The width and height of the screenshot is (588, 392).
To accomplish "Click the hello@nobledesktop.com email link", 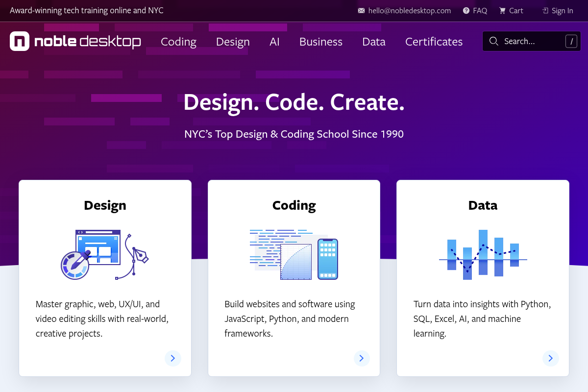I will 410,11.
